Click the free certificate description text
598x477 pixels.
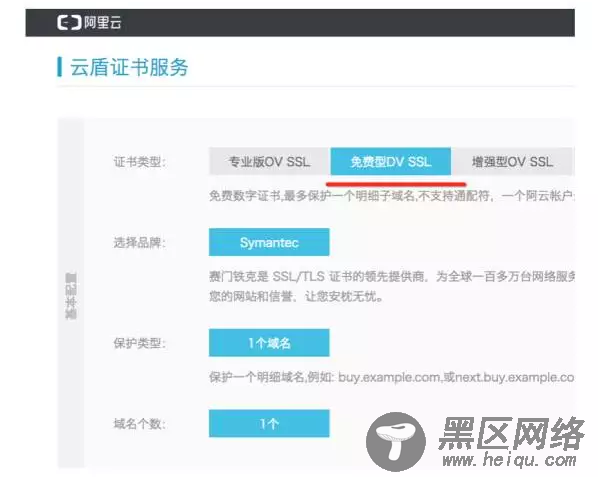coord(392,196)
